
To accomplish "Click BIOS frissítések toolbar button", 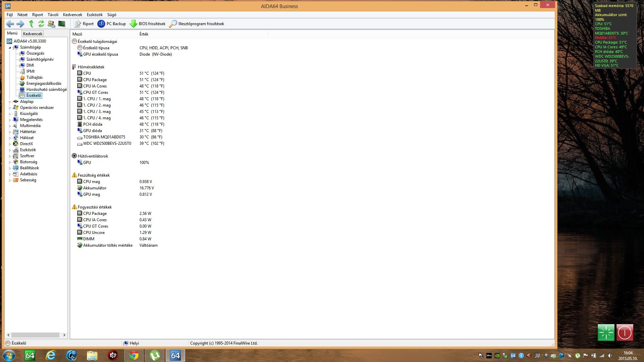I will (x=148, y=24).
